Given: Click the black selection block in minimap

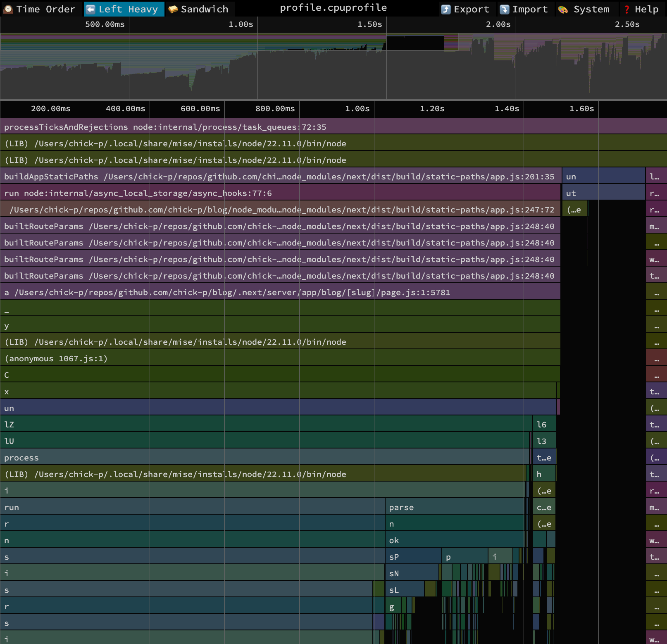Looking at the screenshot, I should point(415,43).
